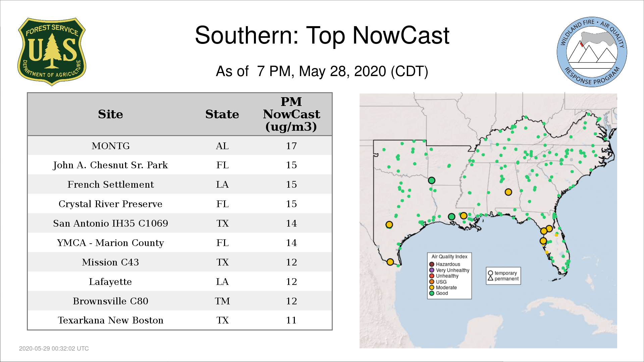Click the Site column header

[110, 114]
